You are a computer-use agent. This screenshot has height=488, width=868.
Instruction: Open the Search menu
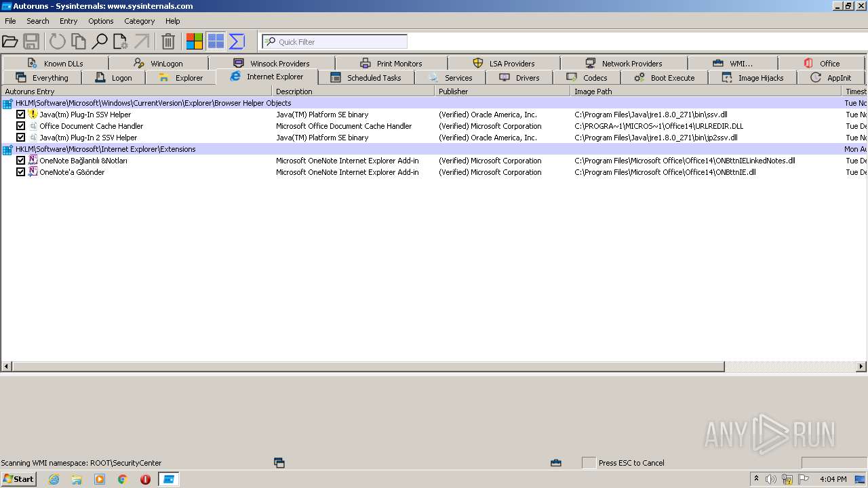38,21
